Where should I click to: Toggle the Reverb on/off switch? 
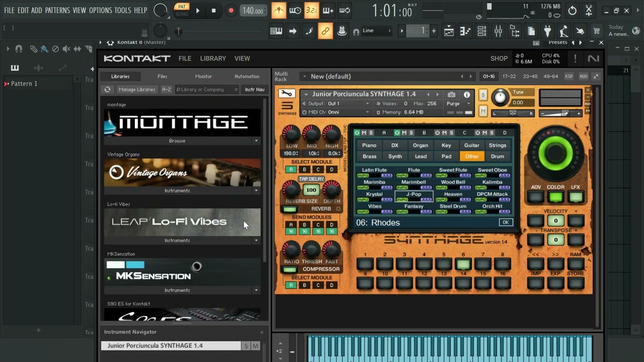click(290, 209)
